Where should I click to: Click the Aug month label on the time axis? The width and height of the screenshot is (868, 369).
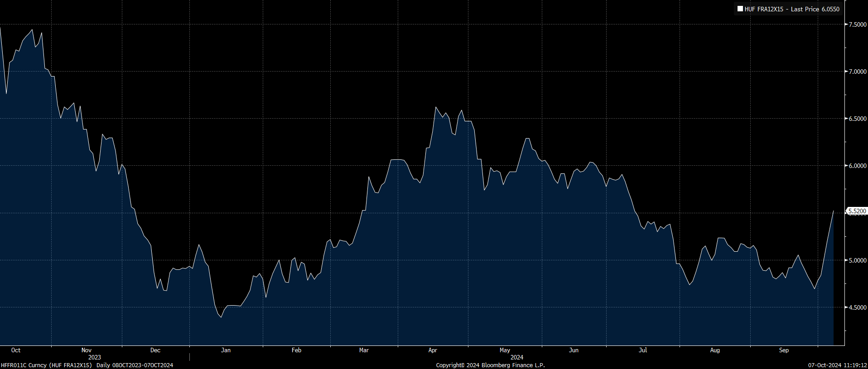click(x=715, y=350)
